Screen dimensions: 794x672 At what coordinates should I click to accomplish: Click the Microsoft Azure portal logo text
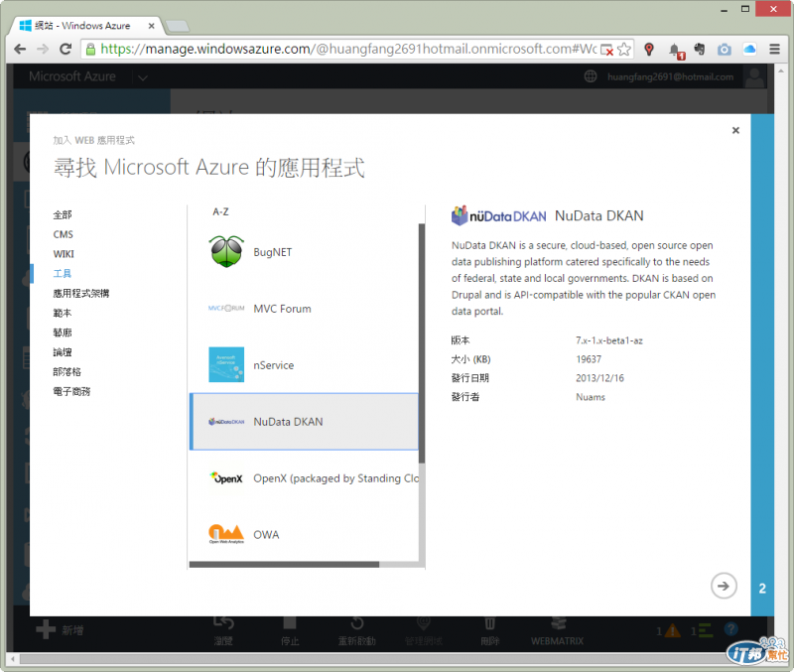point(71,76)
